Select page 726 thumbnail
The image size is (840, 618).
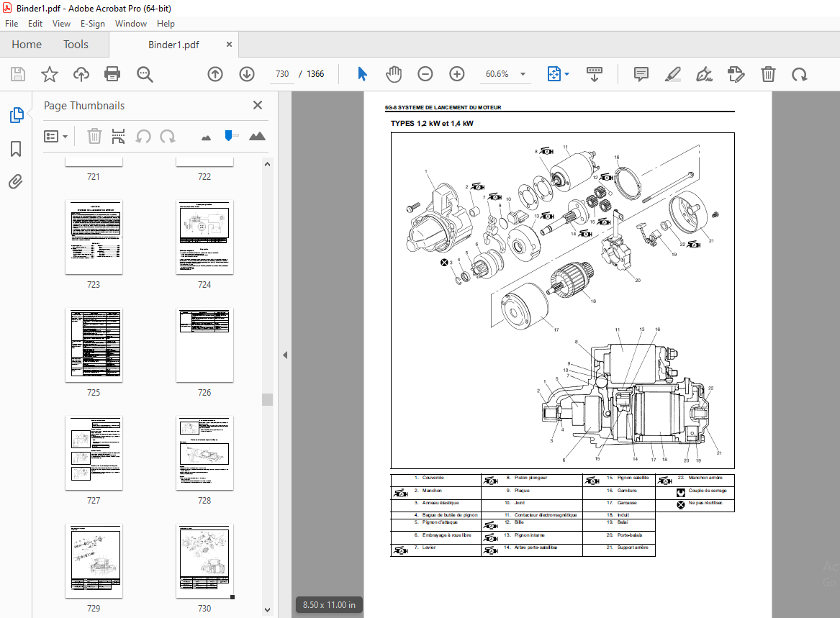tap(204, 345)
